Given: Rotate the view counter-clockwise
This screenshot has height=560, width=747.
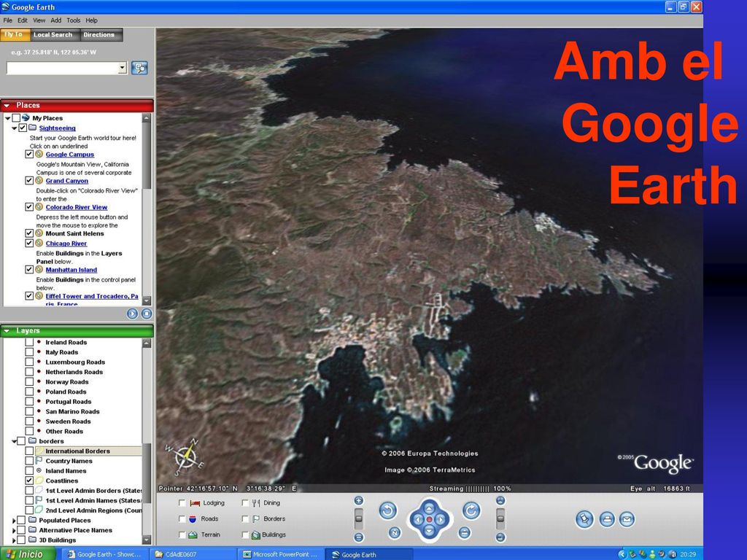Looking at the screenshot, I should pyautogui.click(x=388, y=510).
